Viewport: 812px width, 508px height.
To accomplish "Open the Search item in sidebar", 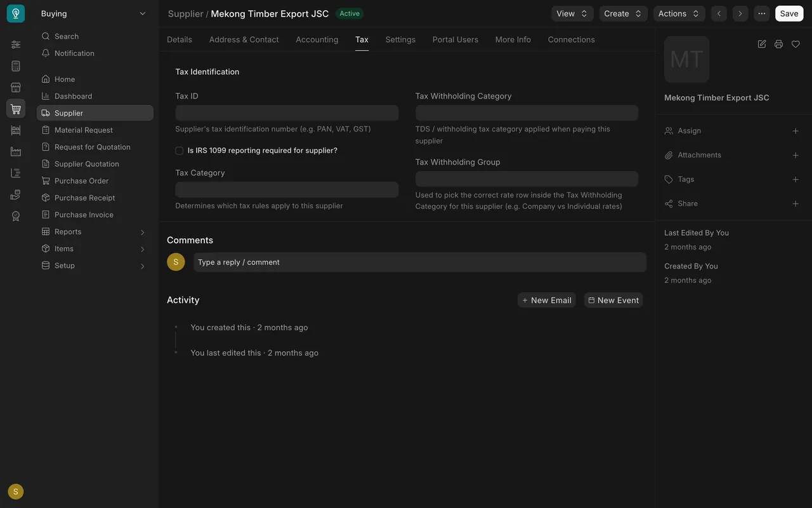I will [x=95, y=36].
